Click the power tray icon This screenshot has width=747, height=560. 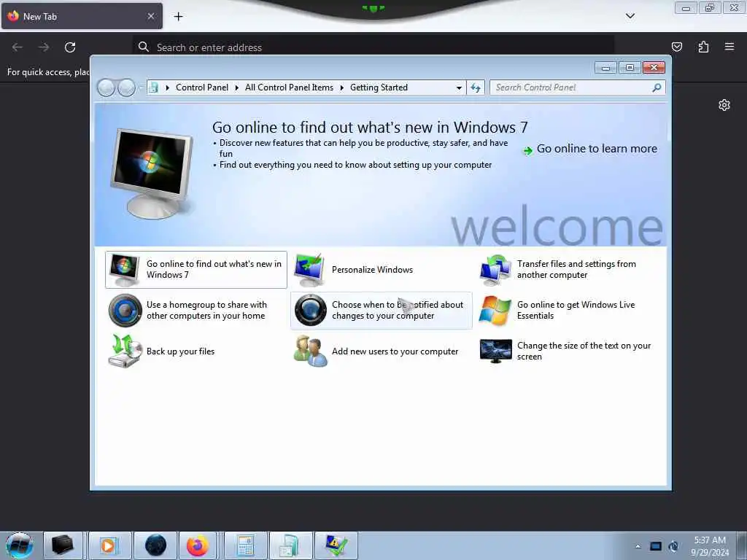(673, 546)
